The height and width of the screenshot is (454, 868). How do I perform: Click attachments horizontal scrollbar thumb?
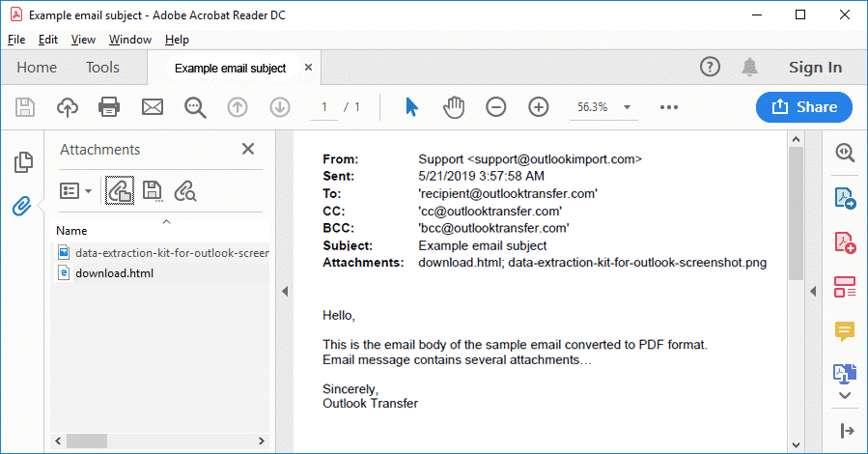[87, 440]
